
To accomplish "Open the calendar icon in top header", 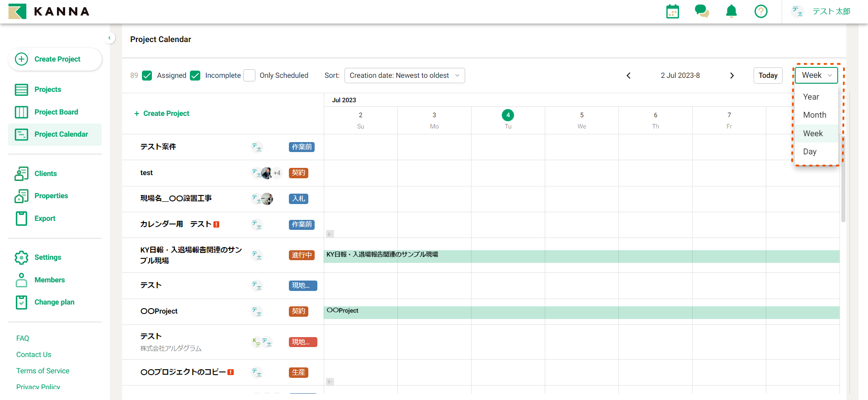I will 672,11.
